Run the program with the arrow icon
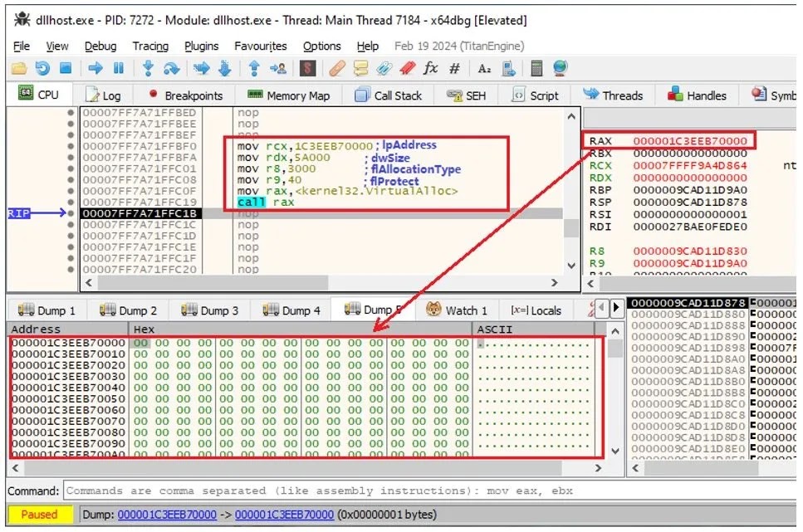 pos(95,67)
